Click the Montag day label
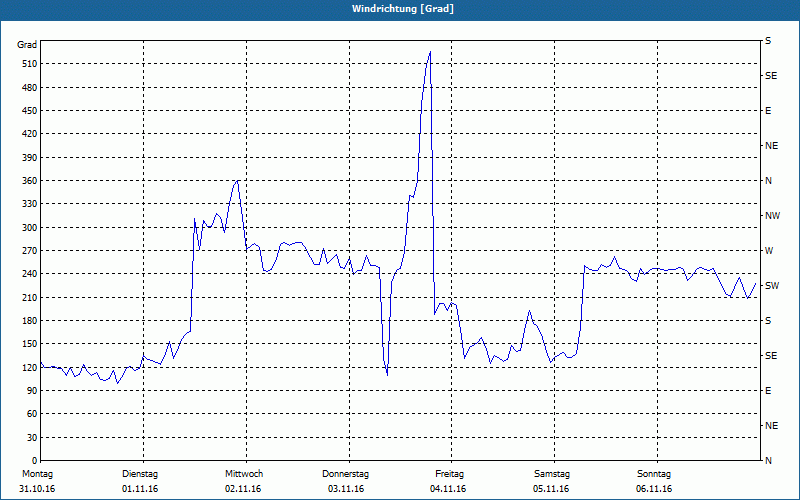 tap(38, 474)
